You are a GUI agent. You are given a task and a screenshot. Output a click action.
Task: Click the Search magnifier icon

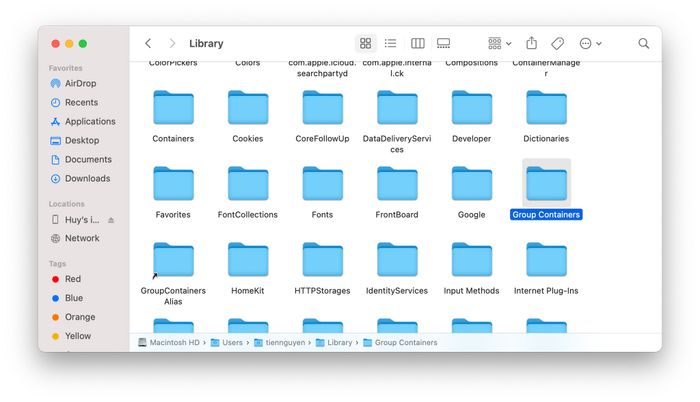coord(643,44)
